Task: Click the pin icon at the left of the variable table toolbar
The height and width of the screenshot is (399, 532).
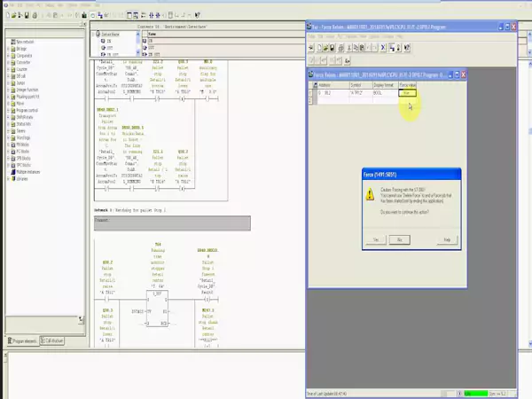Action: pyautogui.click(x=311, y=48)
